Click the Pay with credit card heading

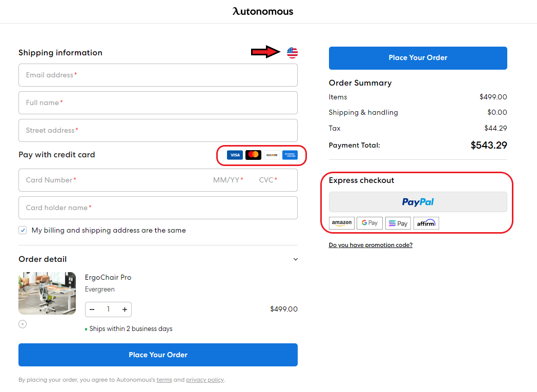tap(57, 155)
